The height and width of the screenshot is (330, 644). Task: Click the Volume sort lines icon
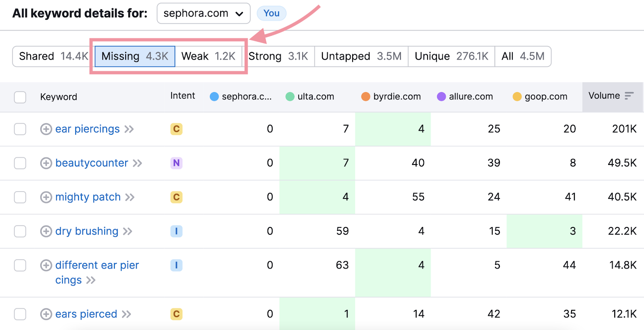click(x=629, y=96)
